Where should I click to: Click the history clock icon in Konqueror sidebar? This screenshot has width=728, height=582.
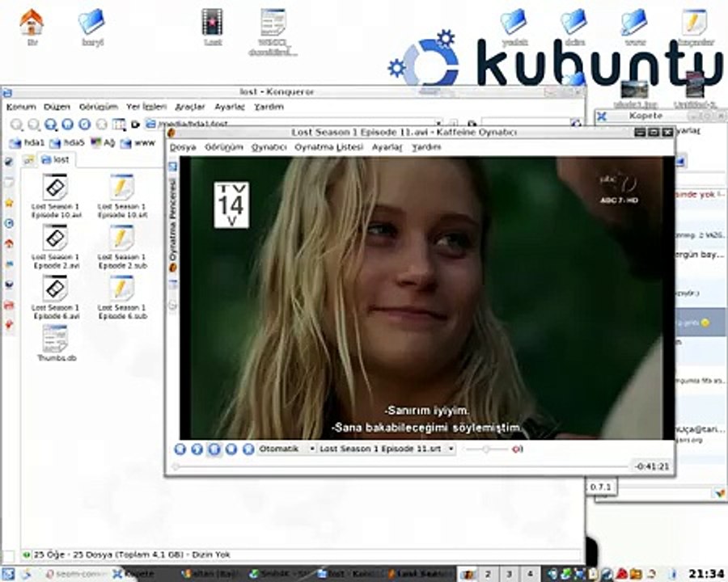[9, 223]
